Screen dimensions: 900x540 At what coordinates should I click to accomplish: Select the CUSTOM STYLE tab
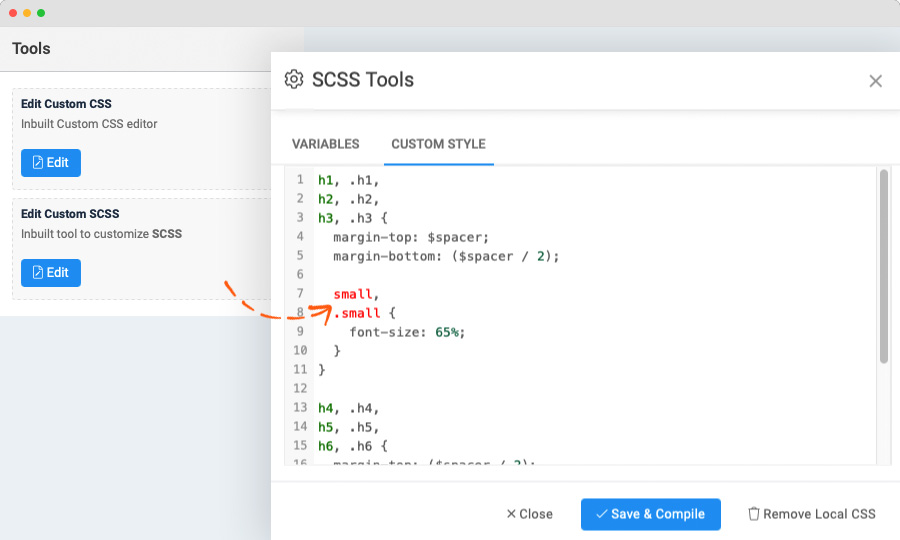(x=439, y=144)
